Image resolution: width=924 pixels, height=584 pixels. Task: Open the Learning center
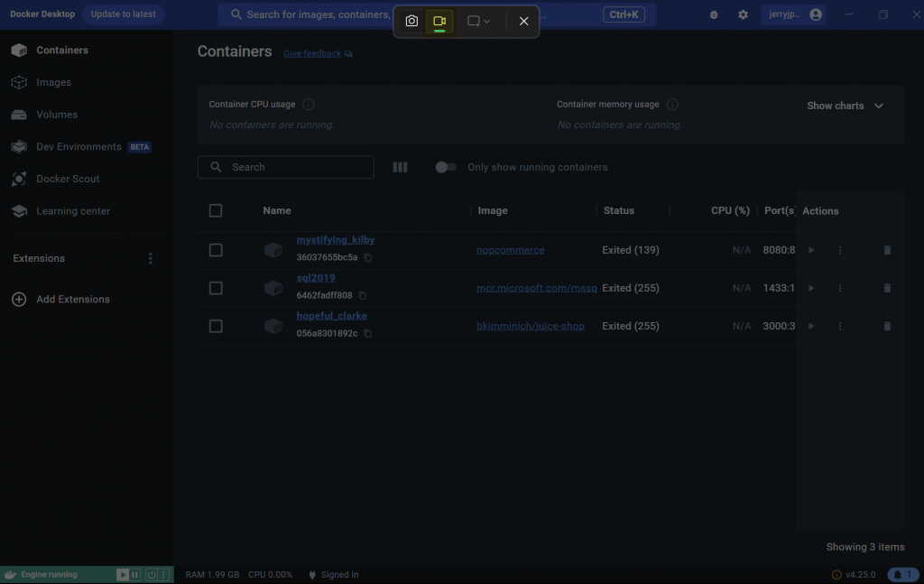point(60,211)
